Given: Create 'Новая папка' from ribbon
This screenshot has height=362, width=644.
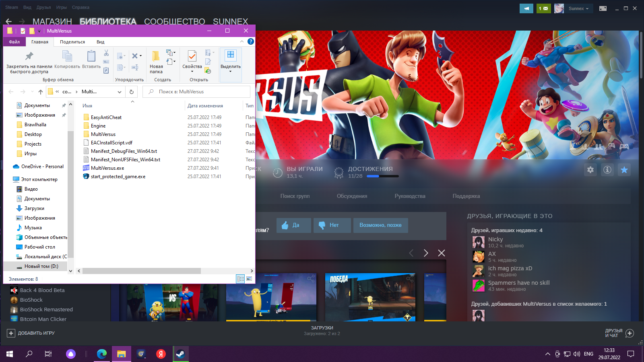Looking at the screenshot, I should [x=156, y=62].
